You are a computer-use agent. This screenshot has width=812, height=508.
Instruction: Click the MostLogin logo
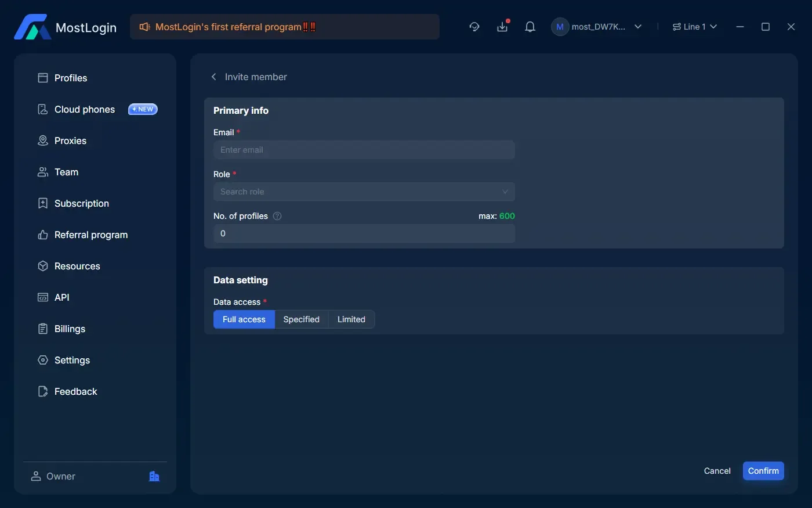64,27
